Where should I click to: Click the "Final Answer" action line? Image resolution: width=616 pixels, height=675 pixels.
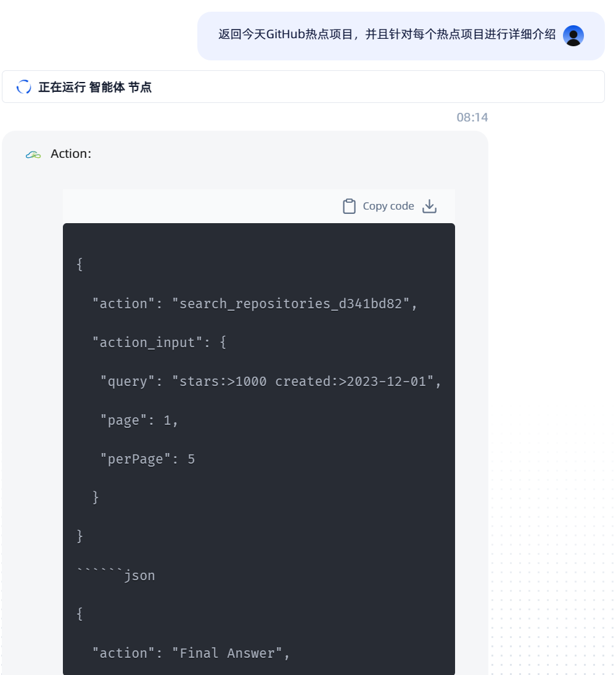click(191, 653)
